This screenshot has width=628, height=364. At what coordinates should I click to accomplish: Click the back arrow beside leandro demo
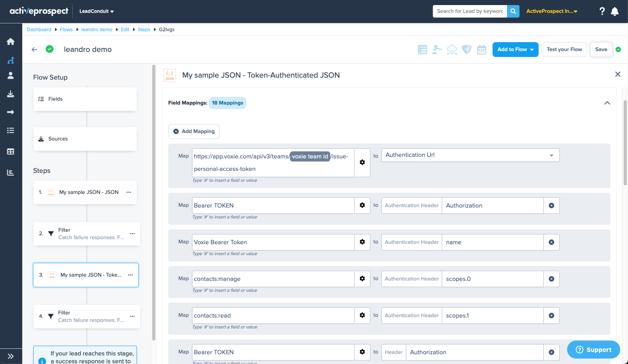pos(34,50)
